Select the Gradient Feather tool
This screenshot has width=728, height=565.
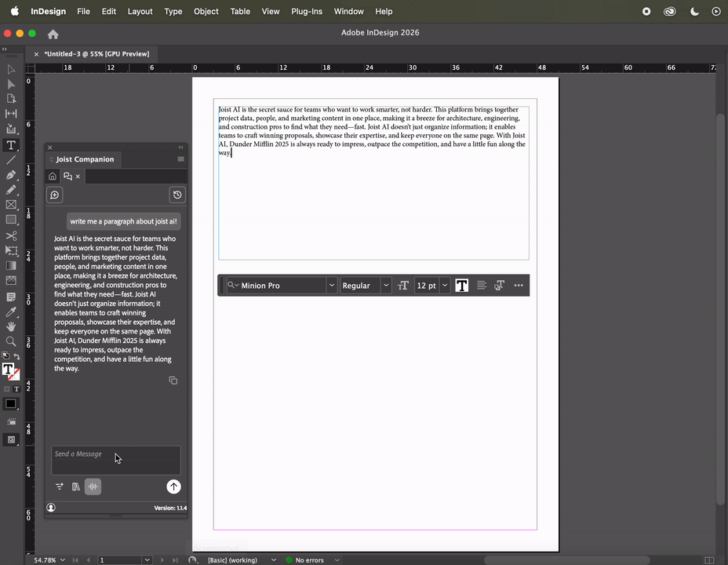point(11,280)
